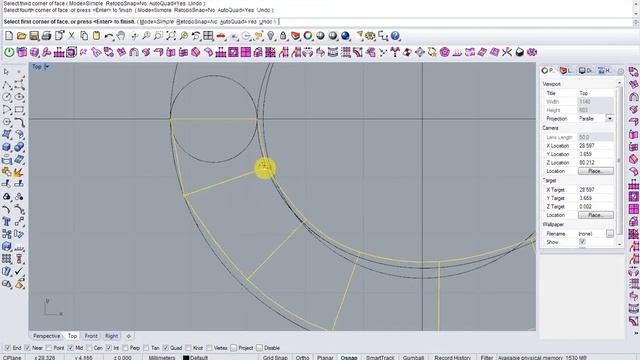Select the Point tool in left toolbar

pos(19,72)
